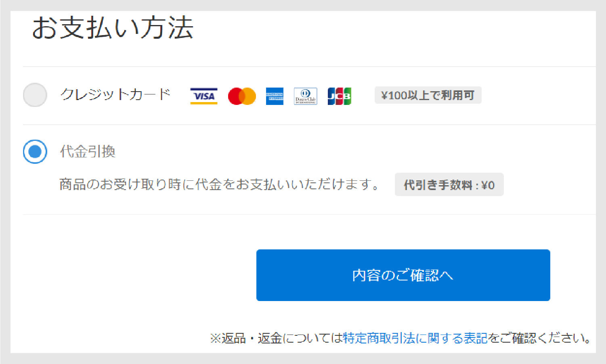Screen dimensions: 606x364
Task: Click the ¥100以上で利用可 badge
Action: [x=428, y=95]
